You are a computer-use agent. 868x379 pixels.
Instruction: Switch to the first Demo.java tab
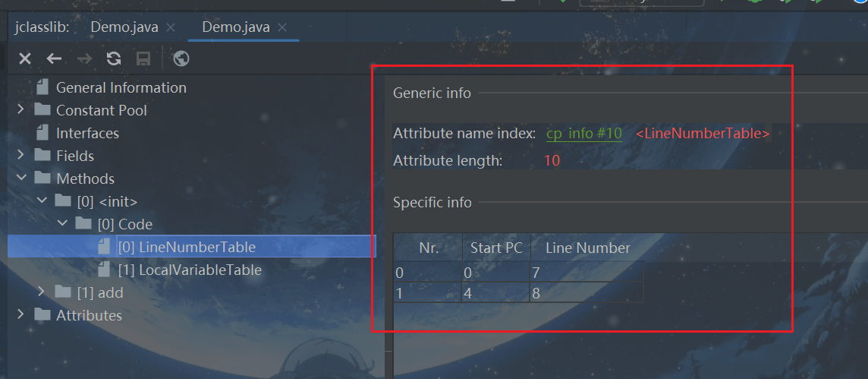pos(124,27)
